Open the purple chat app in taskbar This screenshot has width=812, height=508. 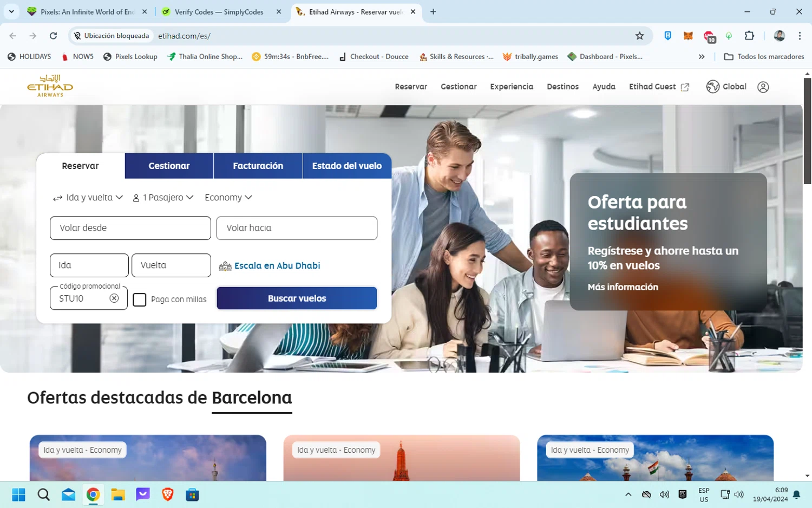pyautogui.click(x=143, y=494)
